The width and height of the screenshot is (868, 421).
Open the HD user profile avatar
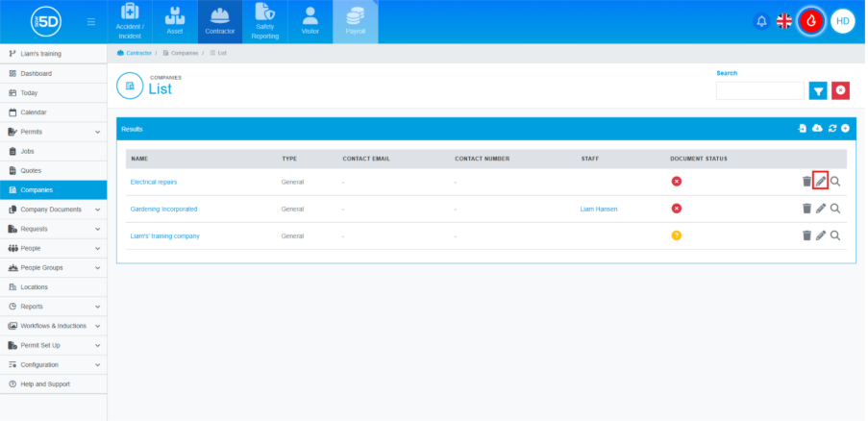point(842,21)
